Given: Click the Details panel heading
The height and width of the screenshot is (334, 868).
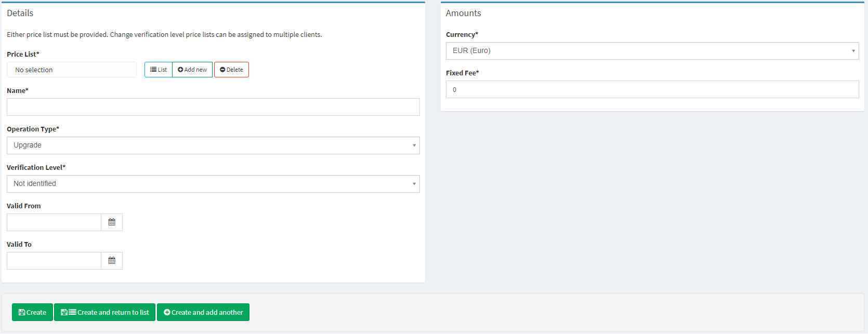Looking at the screenshot, I should [x=20, y=13].
